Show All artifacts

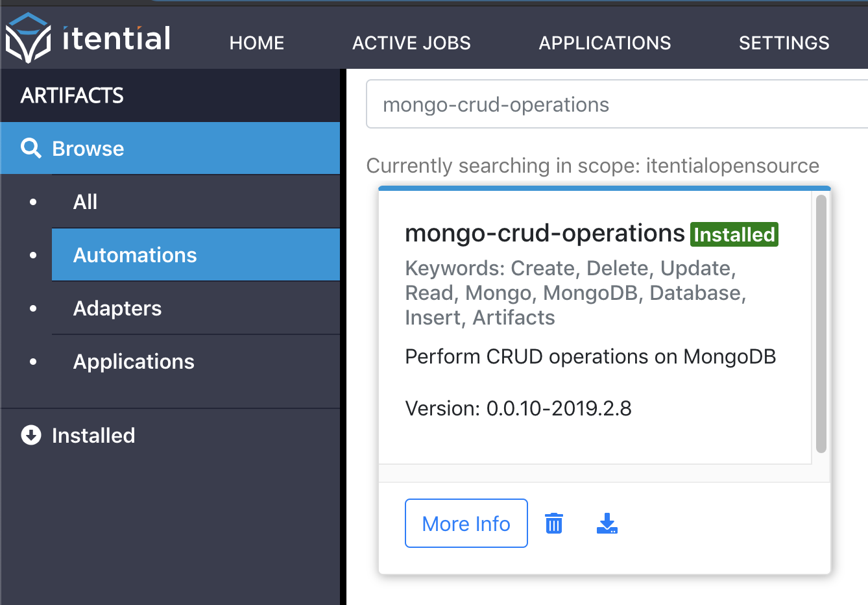coord(196,202)
